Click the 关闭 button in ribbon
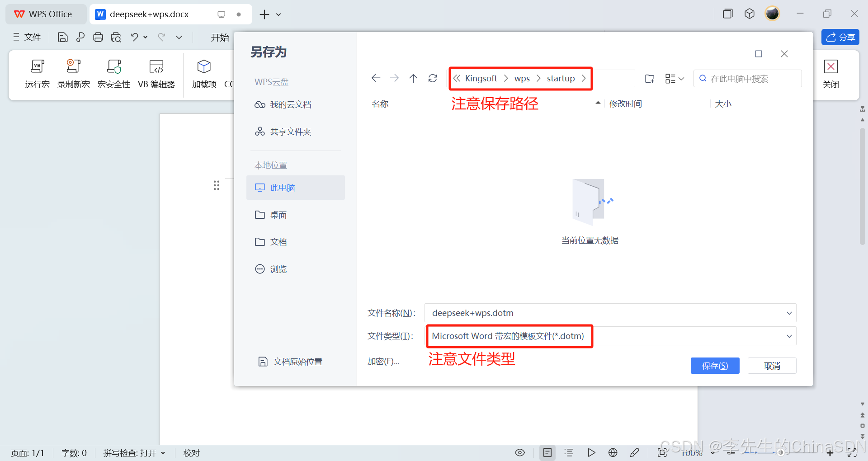 pos(831,74)
